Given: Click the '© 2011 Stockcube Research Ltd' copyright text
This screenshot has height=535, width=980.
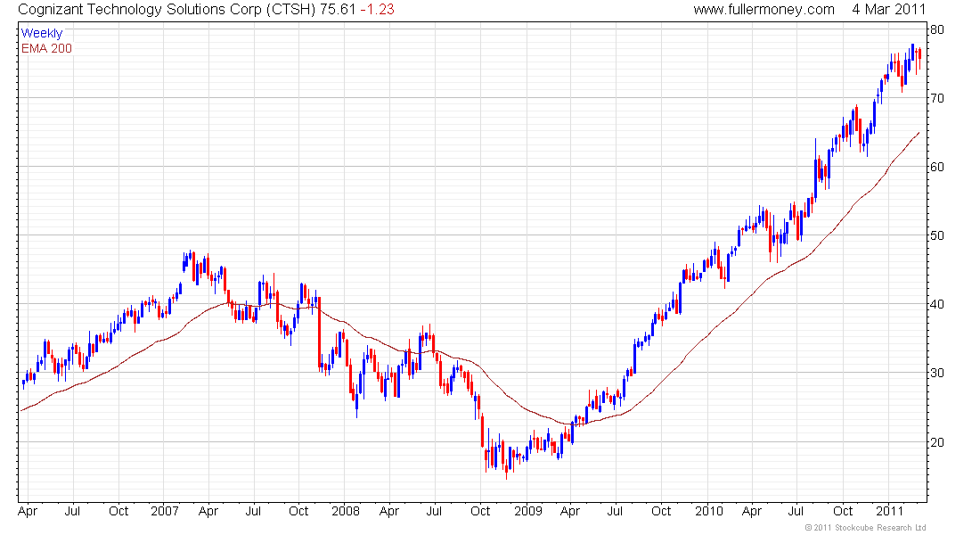Looking at the screenshot, I should tap(865, 528).
